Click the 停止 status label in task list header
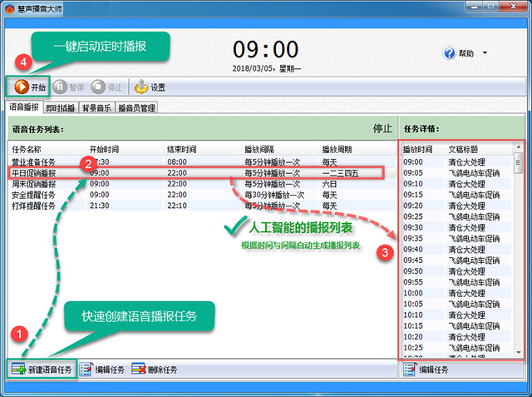Screen dimensions: 532x397 tap(382, 128)
